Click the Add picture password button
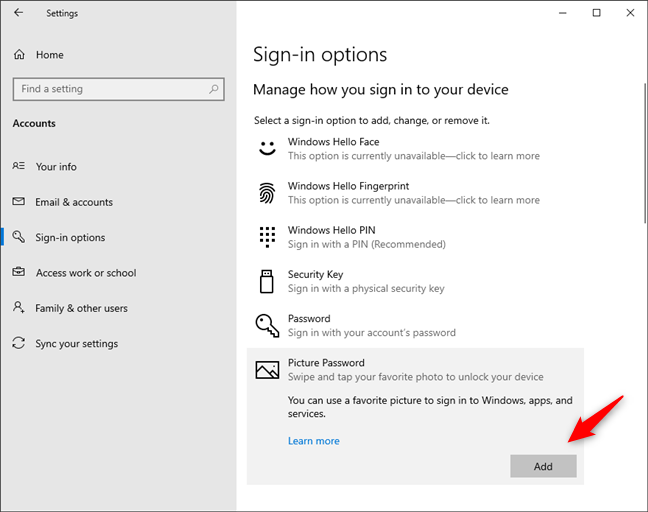 [543, 466]
